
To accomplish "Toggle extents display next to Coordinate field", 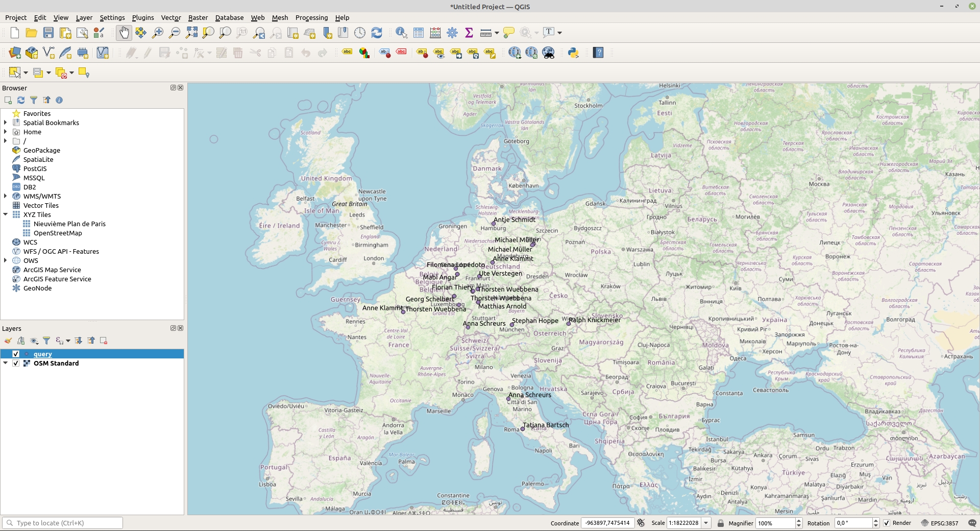I will click(641, 523).
